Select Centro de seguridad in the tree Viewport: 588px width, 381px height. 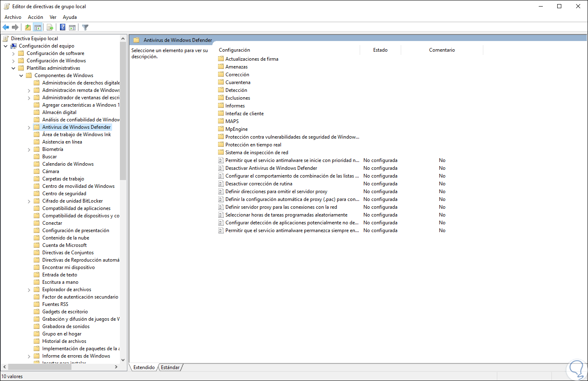[x=64, y=194]
